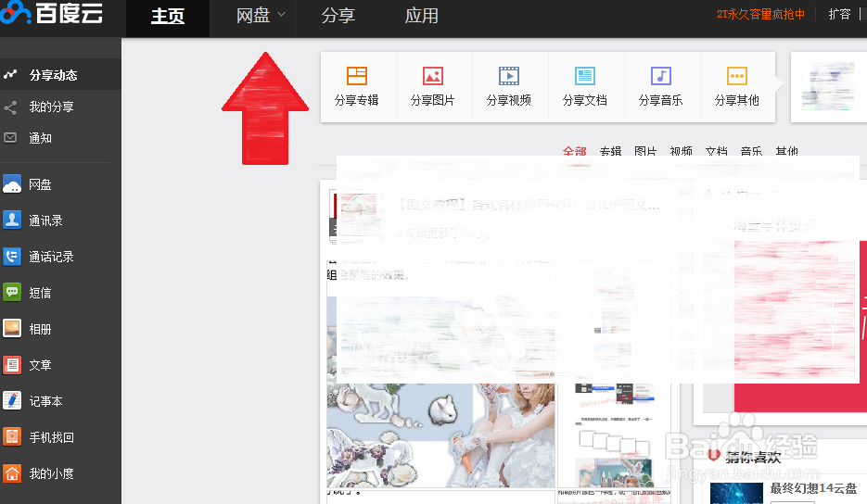Open the 通讯录 contacts icon

(x=12, y=220)
